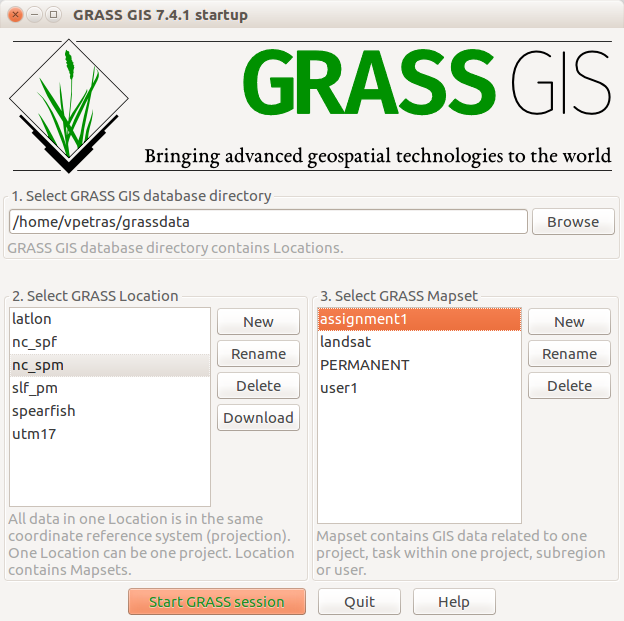Select the latlon location
Screen dimensions: 624x621
[x=110, y=319]
